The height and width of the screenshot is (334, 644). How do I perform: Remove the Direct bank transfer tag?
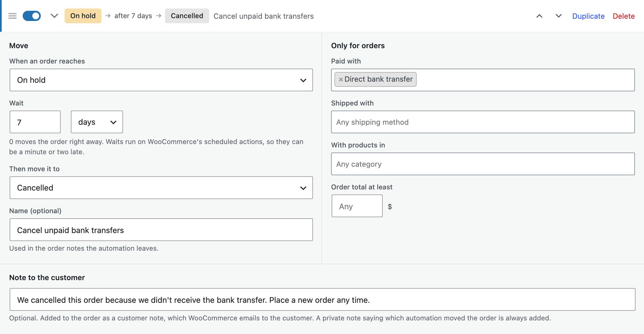(341, 79)
